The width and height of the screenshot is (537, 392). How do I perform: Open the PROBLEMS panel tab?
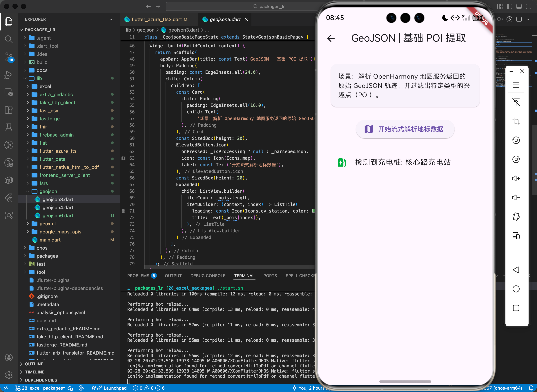(x=142, y=275)
